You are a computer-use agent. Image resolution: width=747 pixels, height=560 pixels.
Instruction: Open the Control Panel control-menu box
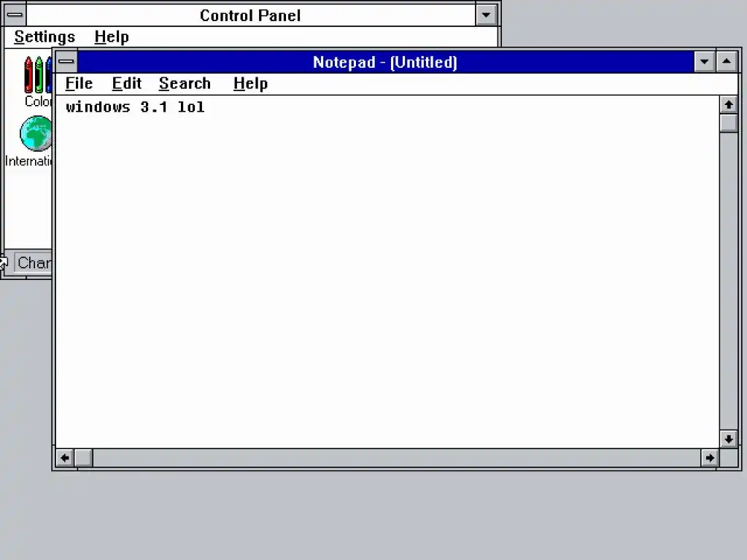coord(15,15)
